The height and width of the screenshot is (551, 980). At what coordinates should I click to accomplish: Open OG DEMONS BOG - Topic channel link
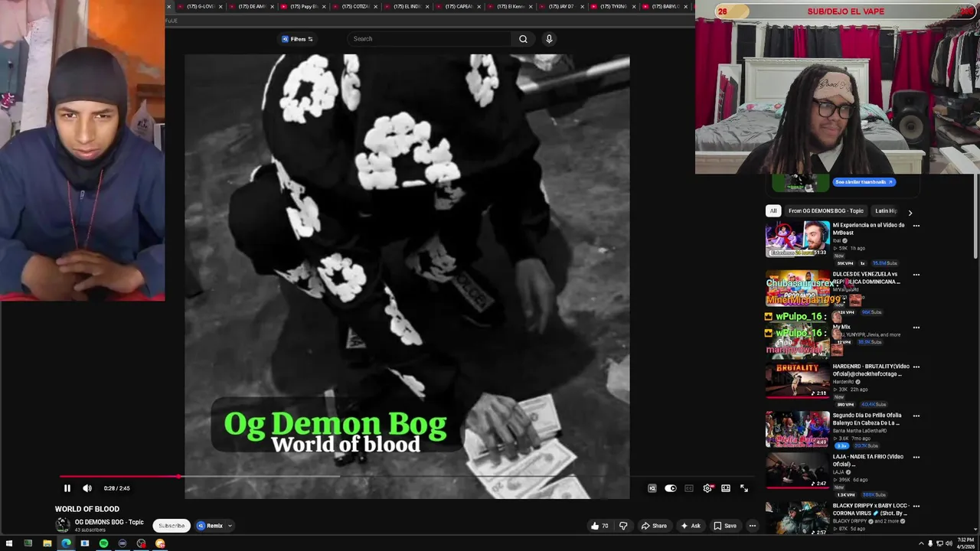pyautogui.click(x=109, y=522)
